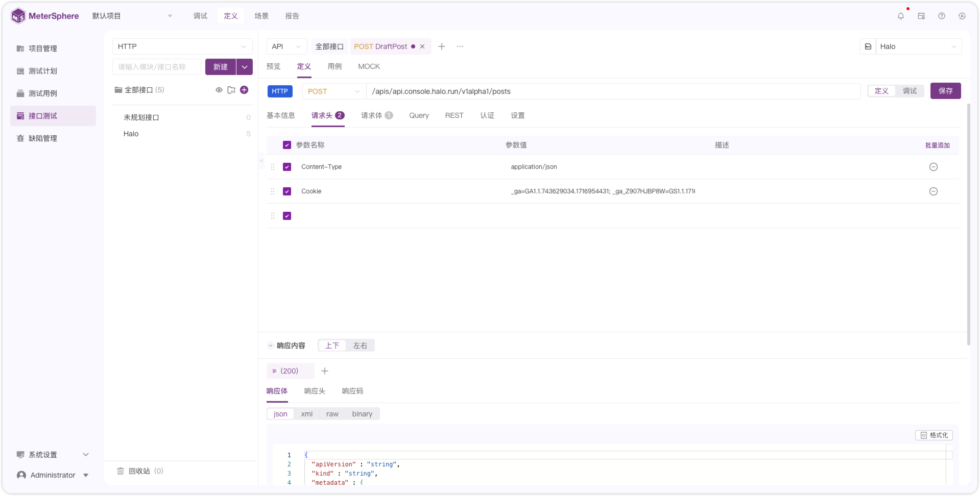Viewport: 980px width, 496px height.
Task: Toggle the eye icon beside 全部接口
Action: click(x=219, y=90)
